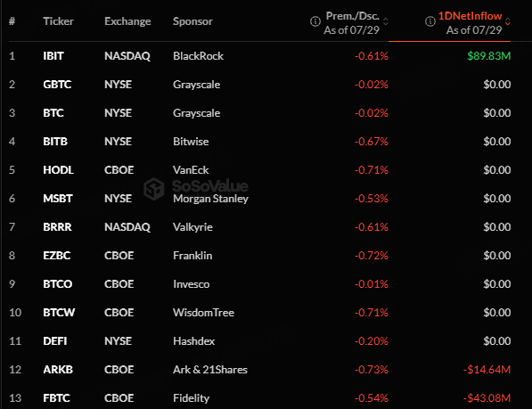Open the FBTC ticker link

[x=57, y=397]
